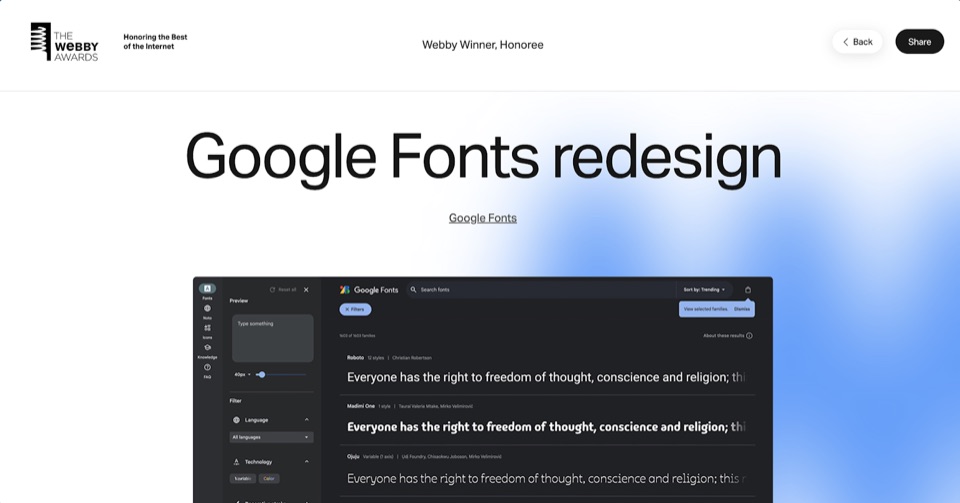Screen dimensions: 960x503
Task: Click the 'Search fonts' field
Action: point(542,289)
